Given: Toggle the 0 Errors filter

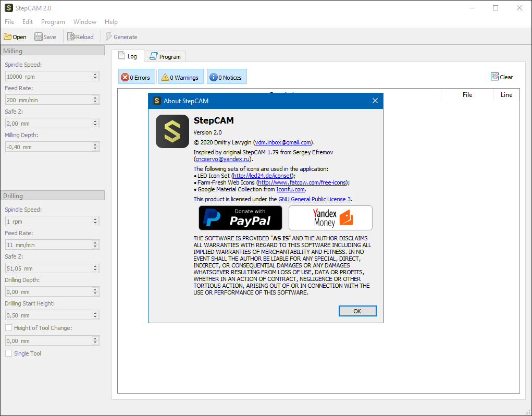Looking at the screenshot, I should point(137,77).
